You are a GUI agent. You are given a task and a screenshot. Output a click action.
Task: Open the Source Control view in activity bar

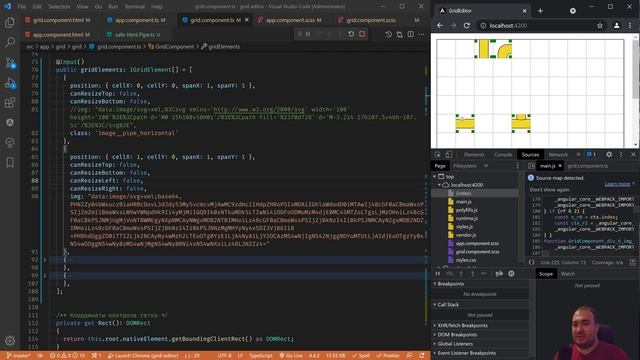pos(10,62)
